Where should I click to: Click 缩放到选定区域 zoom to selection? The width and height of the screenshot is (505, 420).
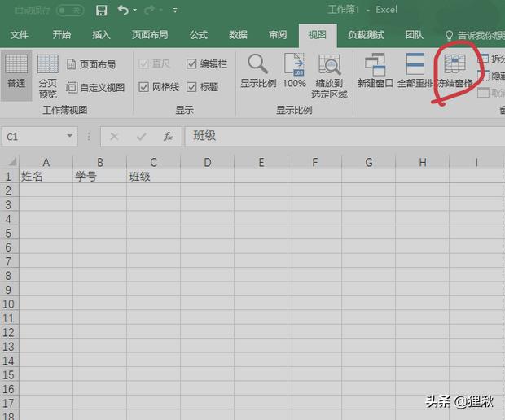(329, 76)
